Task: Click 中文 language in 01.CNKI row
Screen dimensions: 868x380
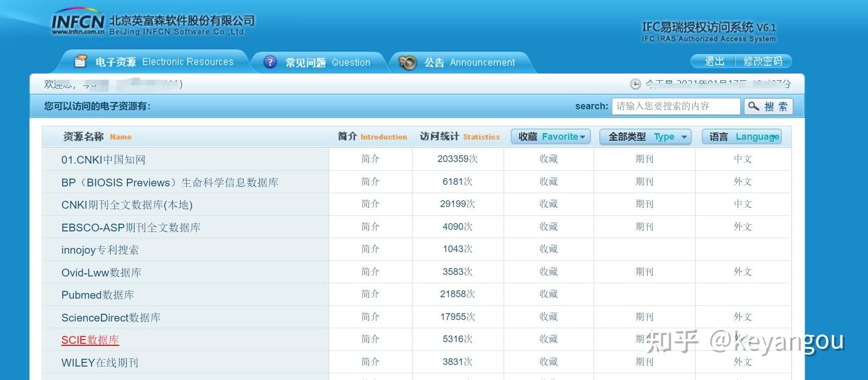Action: (x=743, y=159)
